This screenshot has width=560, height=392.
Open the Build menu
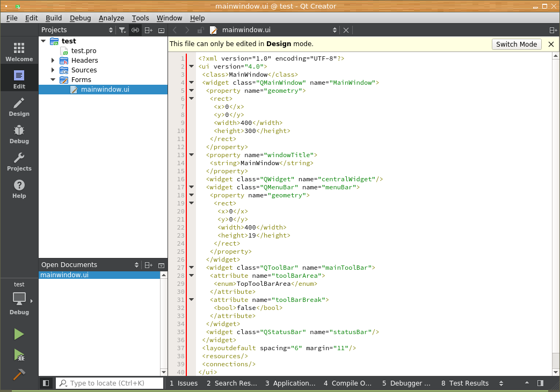pos(54,18)
